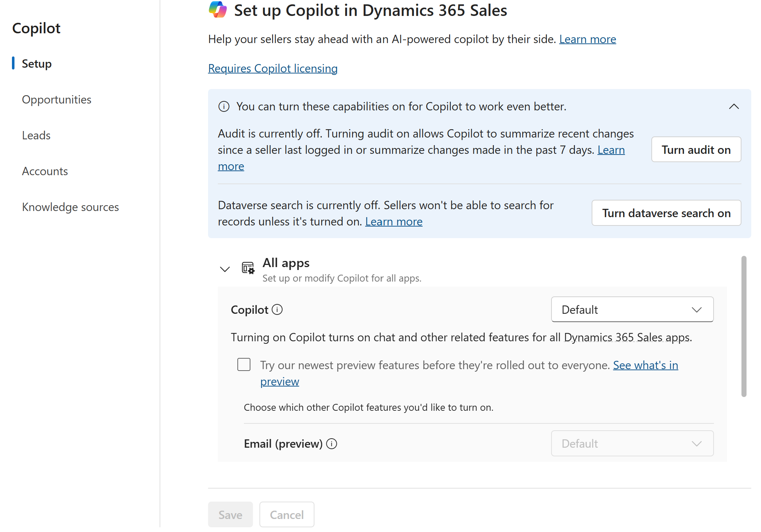761x532 pixels.
Task: Click the Opportunities icon in sidebar
Action: tap(56, 100)
